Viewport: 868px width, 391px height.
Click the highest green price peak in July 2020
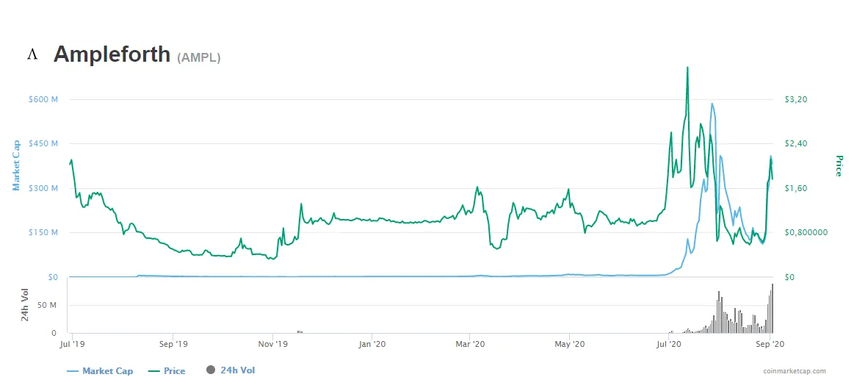point(687,68)
